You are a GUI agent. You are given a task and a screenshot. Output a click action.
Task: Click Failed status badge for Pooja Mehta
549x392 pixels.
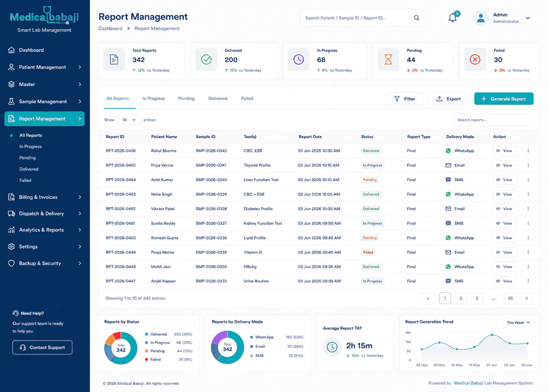[368, 252]
